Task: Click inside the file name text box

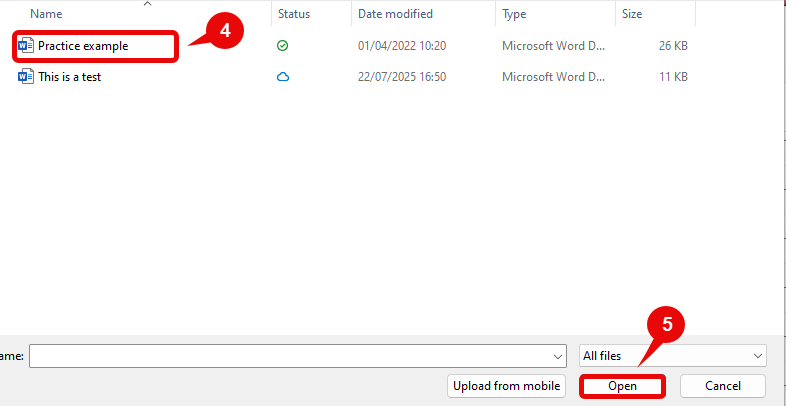Action: (290, 356)
